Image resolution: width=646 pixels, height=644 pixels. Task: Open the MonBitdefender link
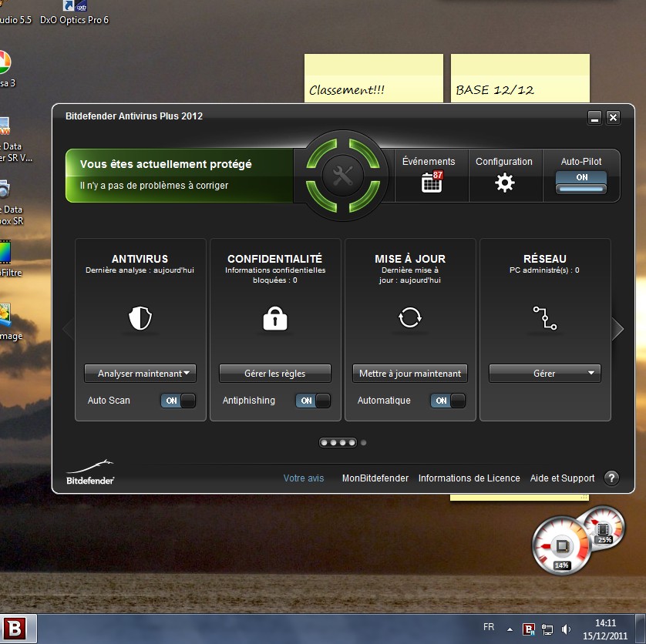pyautogui.click(x=375, y=478)
